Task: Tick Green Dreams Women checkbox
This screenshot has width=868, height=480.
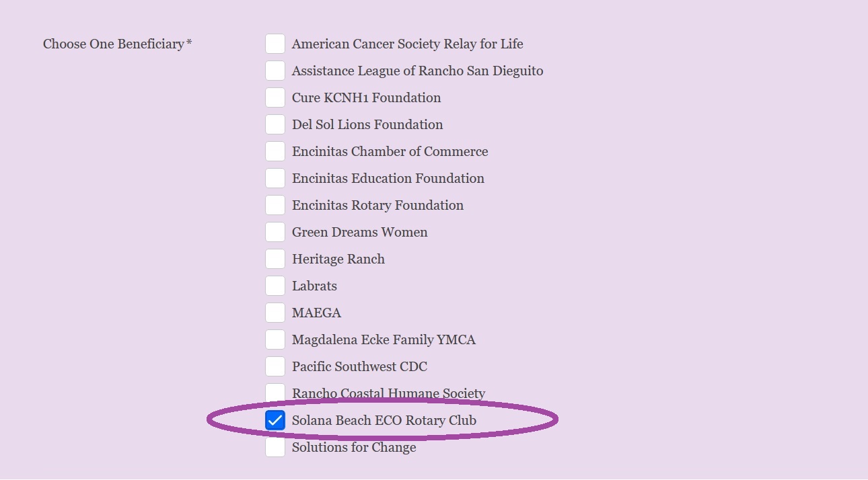Action: click(275, 232)
